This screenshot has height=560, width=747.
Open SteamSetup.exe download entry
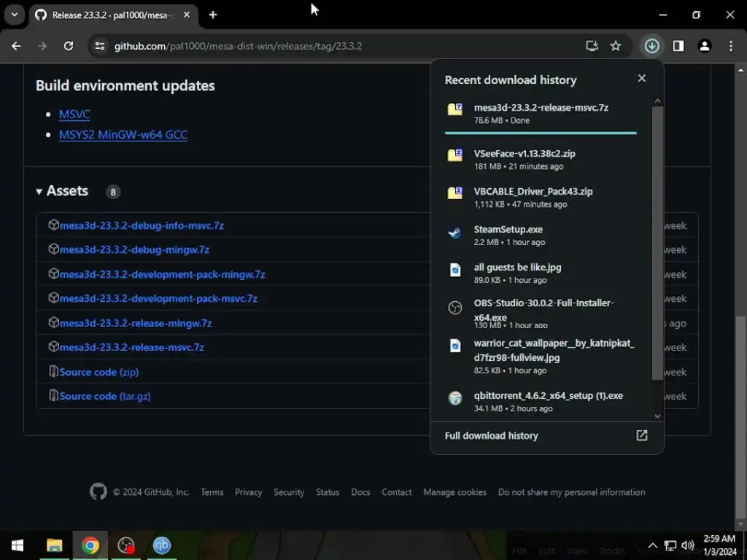[x=541, y=236]
